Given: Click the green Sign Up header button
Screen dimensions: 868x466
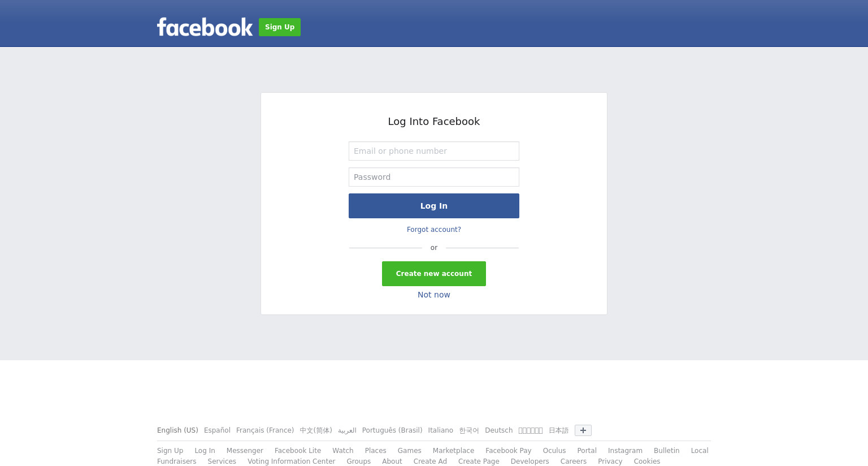Looking at the screenshot, I should pos(280,27).
